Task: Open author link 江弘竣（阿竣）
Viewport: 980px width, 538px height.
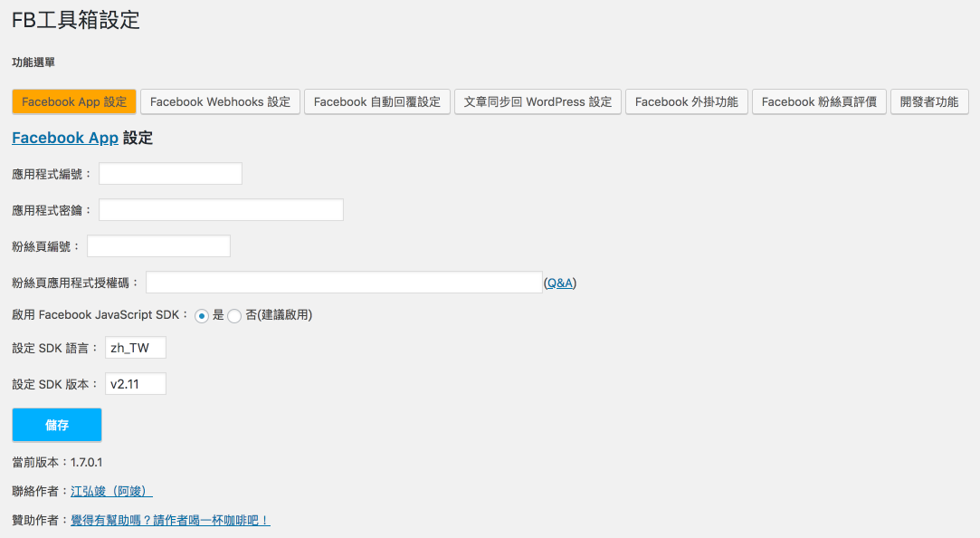Action: (x=111, y=492)
